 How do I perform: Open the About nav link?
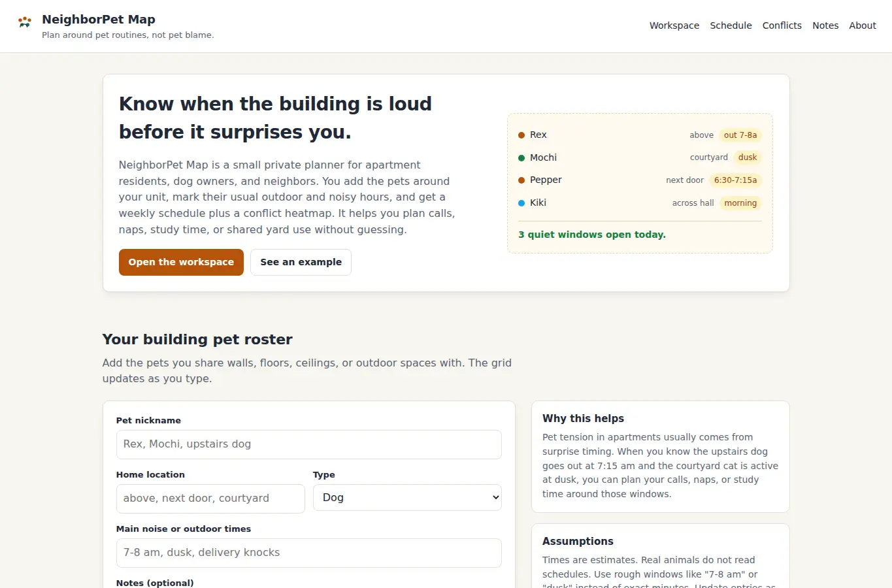click(x=863, y=25)
